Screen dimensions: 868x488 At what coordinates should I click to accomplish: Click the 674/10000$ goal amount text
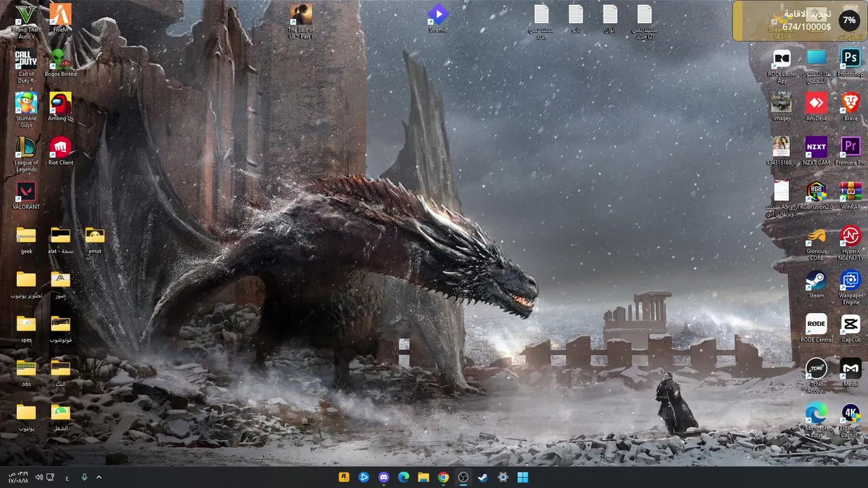tap(806, 27)
